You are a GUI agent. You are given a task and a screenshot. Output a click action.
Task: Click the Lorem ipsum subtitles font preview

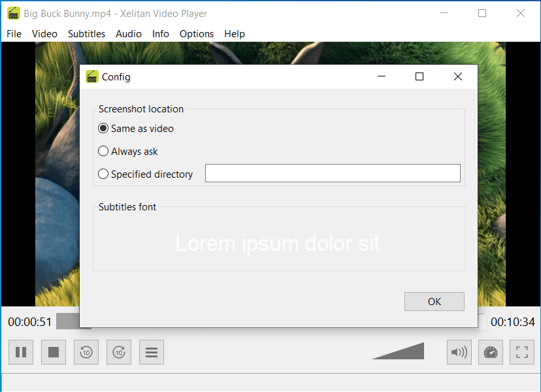pyautogui.click(x=278, y=243)
